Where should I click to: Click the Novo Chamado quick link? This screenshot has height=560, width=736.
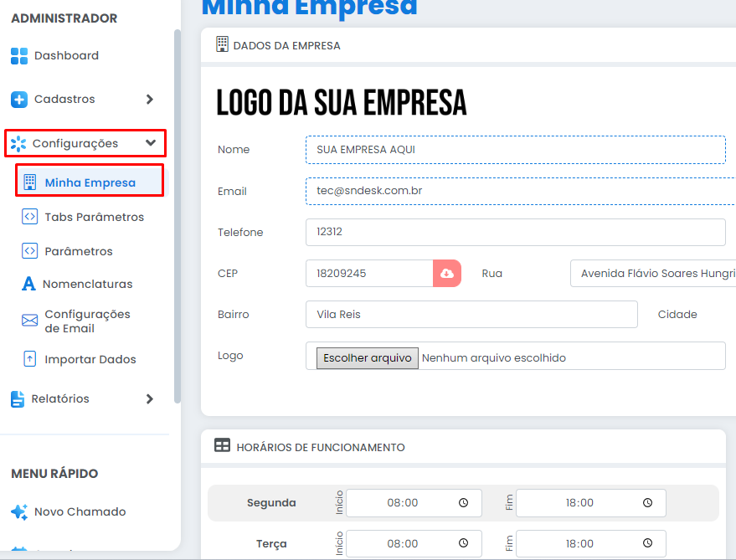[80, 511]
